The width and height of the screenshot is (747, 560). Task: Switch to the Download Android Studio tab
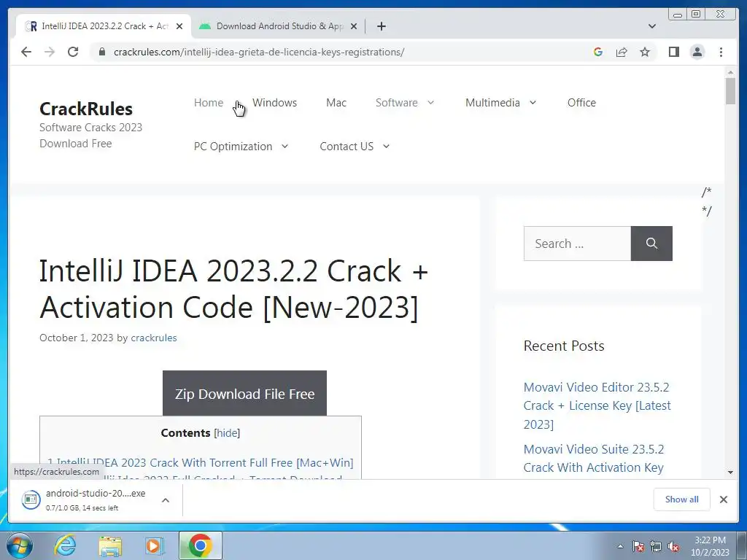click(279, 26)
